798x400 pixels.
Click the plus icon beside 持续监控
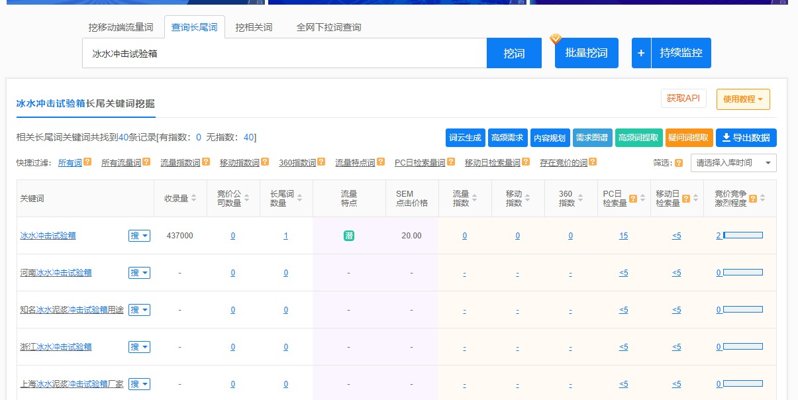pyautogui.click(x=641, y=53)
